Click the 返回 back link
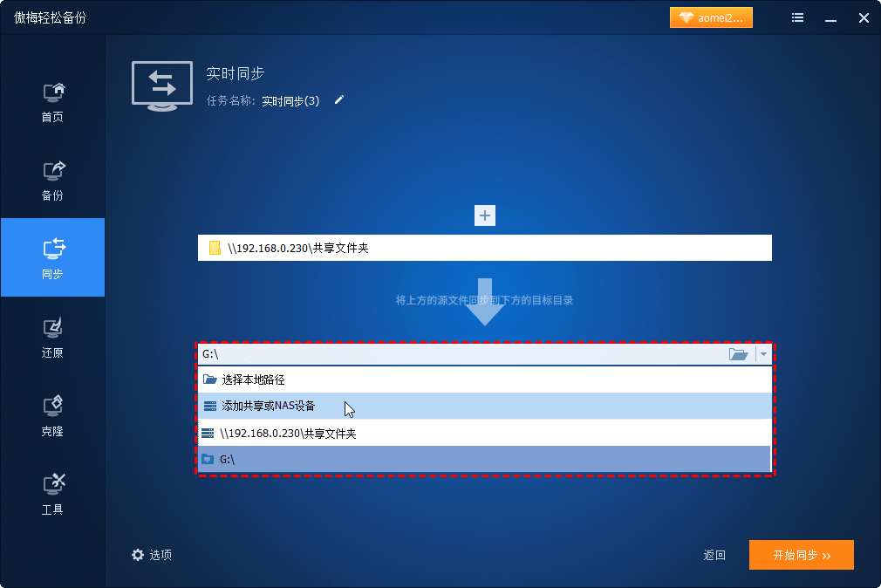The image size is (881, 588). point(714,556)
